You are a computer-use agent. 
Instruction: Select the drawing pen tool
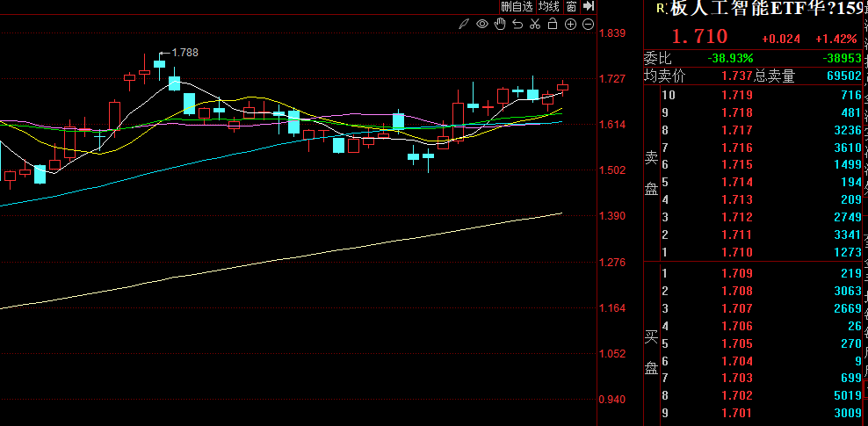[464, 24]
